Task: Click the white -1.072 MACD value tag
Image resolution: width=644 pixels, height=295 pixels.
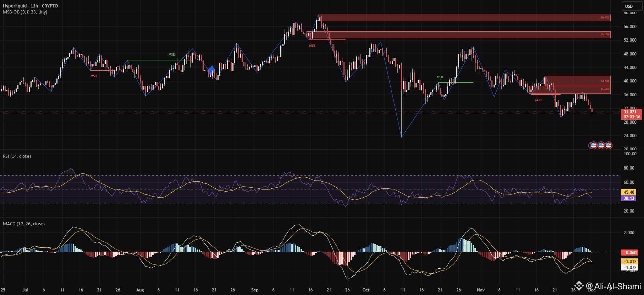Action: pos(630,268)
